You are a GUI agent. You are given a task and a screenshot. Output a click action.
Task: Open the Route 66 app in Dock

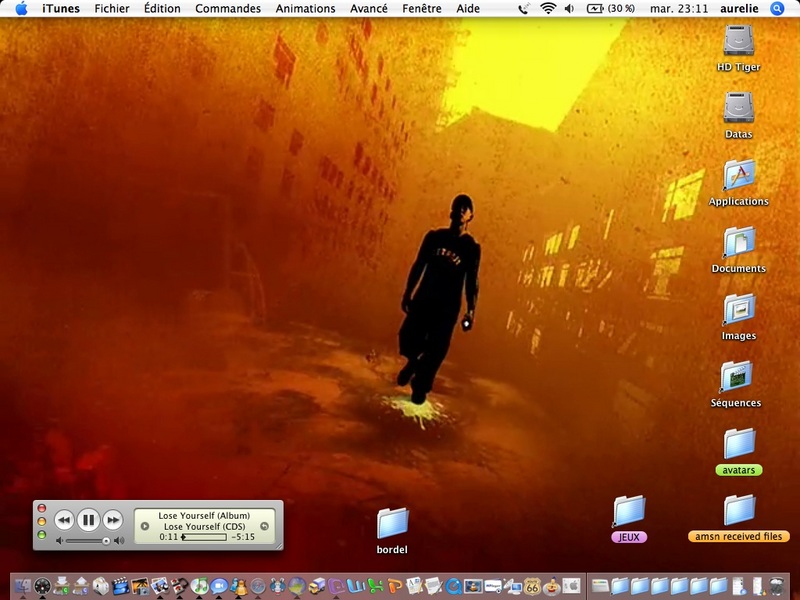tap(532, 586)
